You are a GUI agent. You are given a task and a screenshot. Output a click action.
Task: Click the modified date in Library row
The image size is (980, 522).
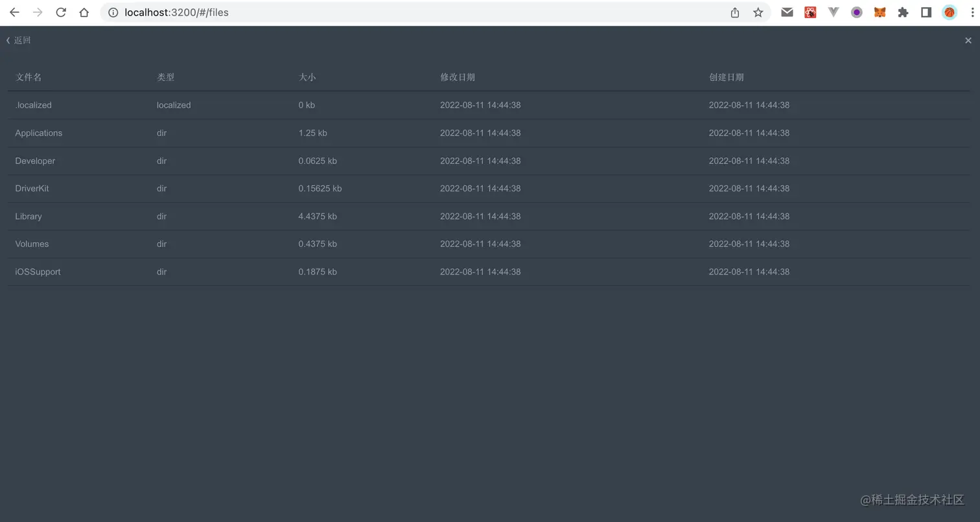(480, 217)
